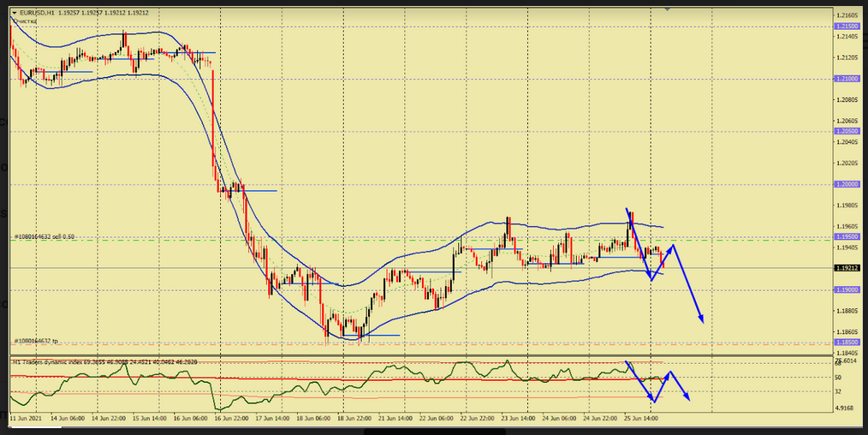Click the 16 Jun 22:00 time axis label
868x435 pixels.
point(230,419)
